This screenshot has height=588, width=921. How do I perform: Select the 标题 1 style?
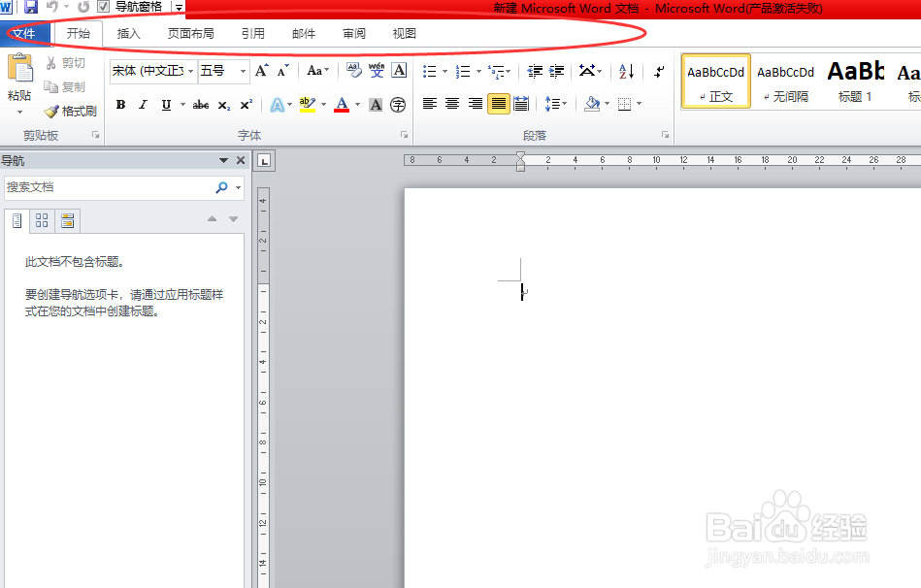point(855,82)
